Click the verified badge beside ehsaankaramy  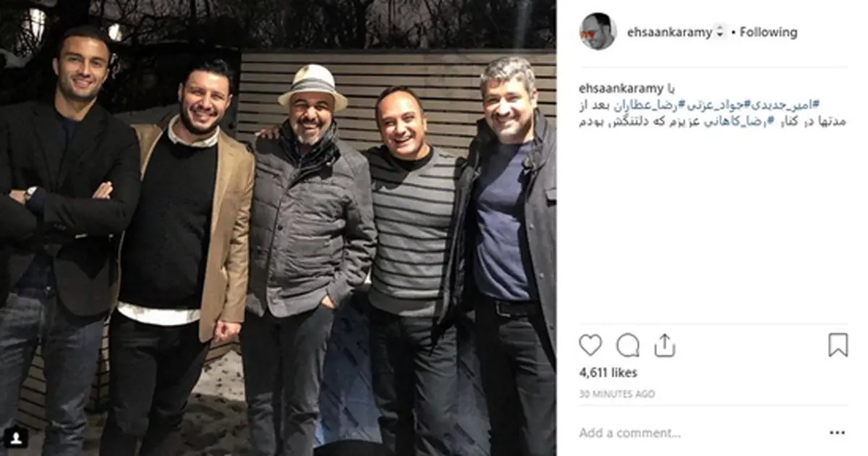coord(720,33)
